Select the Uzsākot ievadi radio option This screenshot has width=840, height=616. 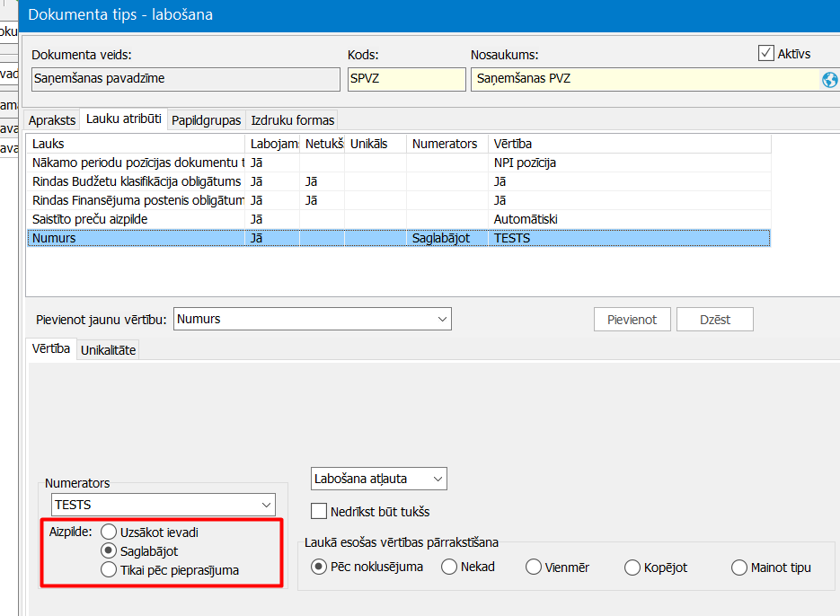pyautogui.click(x=109, y=532)
